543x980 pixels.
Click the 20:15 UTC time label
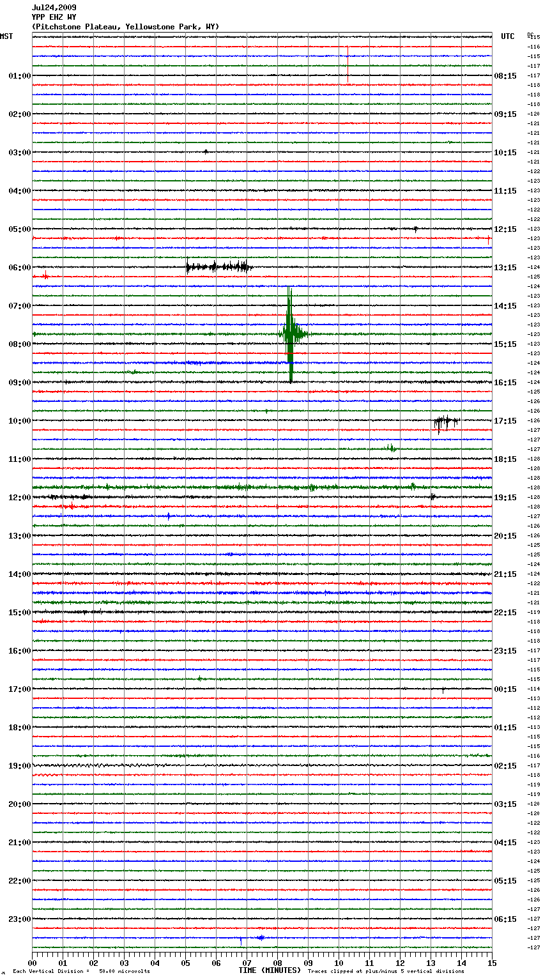point(505,536)
